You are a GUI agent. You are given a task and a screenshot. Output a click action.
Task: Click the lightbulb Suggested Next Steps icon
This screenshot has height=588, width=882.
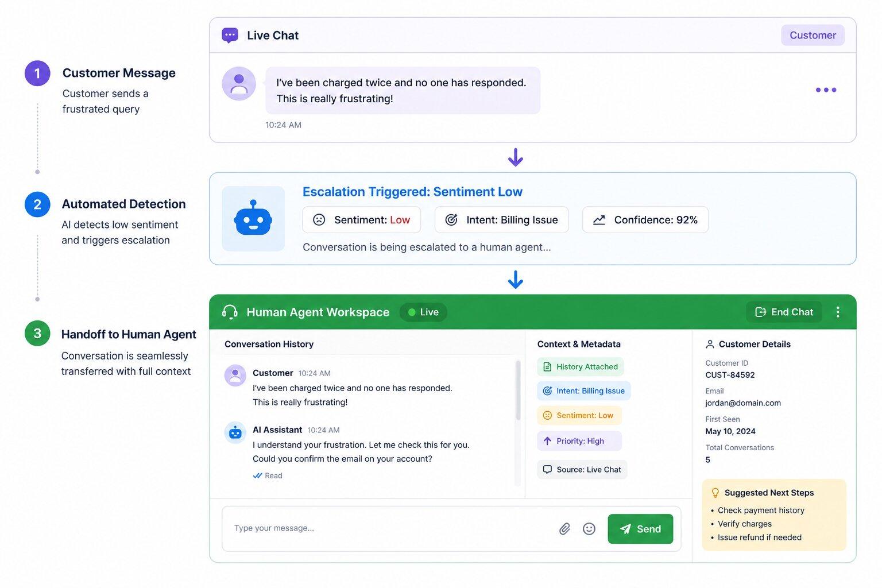pos(715,493)
